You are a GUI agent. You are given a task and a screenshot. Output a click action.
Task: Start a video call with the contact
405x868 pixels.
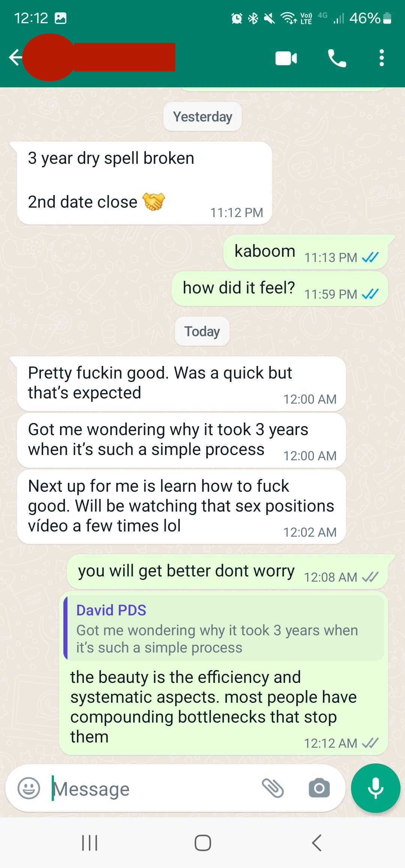[286, 58]
